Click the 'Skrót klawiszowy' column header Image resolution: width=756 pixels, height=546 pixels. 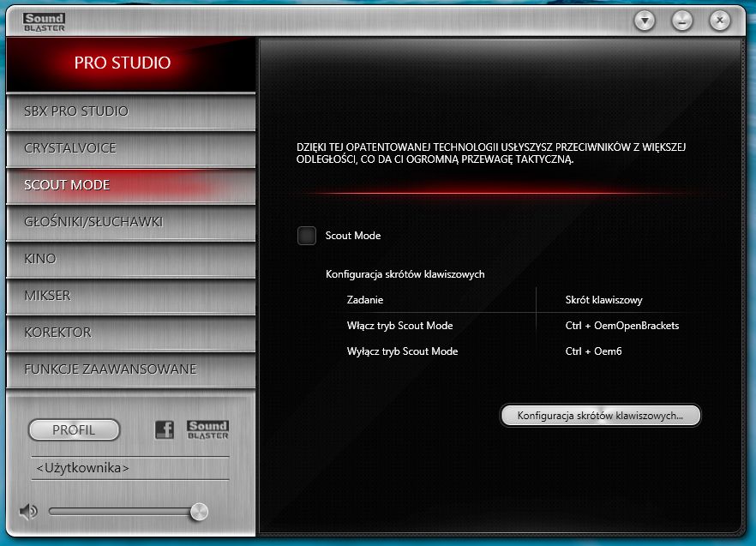(x=603, y=300)
